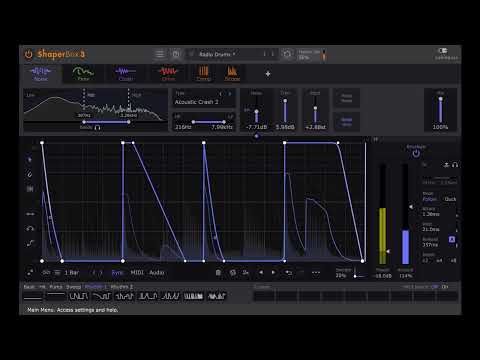Toggle the Envelope follower power button
The height and width of the screenshot is (360, 480).
(x=416, y=154)
